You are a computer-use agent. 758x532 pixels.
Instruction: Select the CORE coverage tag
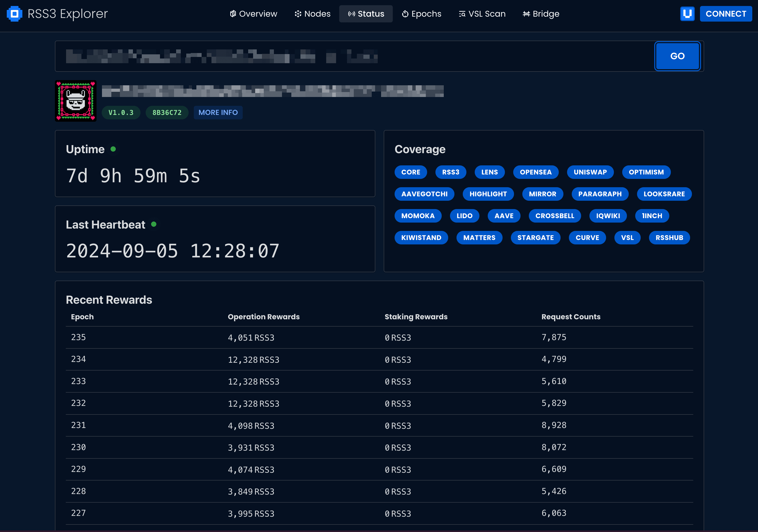[411, 172]
